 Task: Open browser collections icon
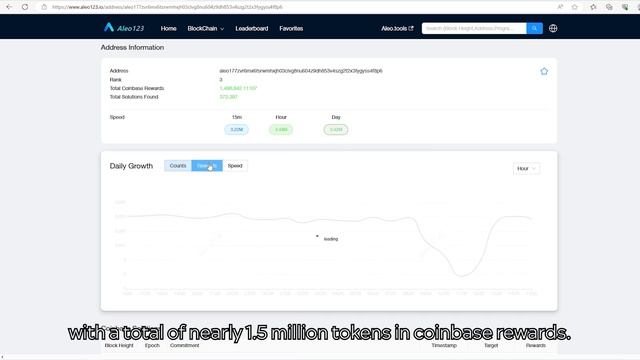point(609,7)
